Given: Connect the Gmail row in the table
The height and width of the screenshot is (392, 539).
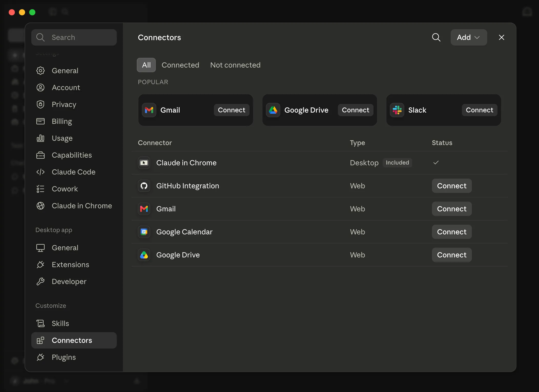Looking at the screenshot, I should pos(452,209).
